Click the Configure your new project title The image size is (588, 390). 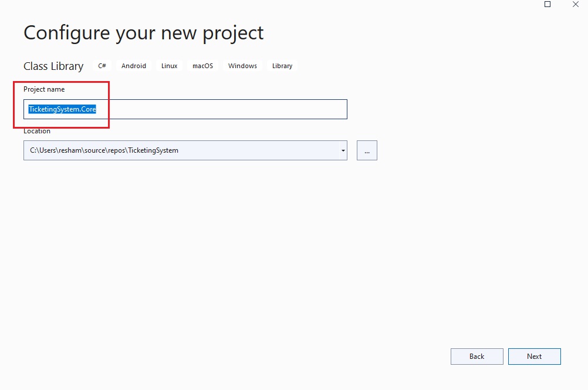click(x=144, y=33)
